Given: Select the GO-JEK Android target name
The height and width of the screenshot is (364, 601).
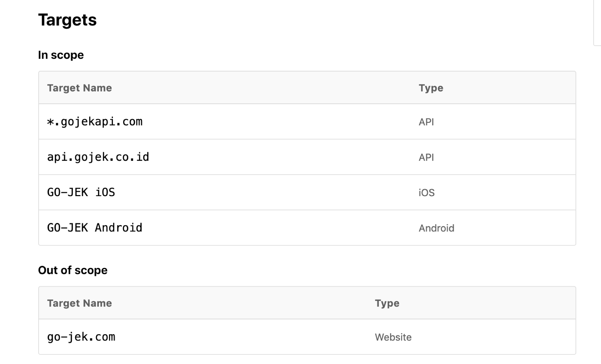Looking at the screenshot, I should pos(95,228).
